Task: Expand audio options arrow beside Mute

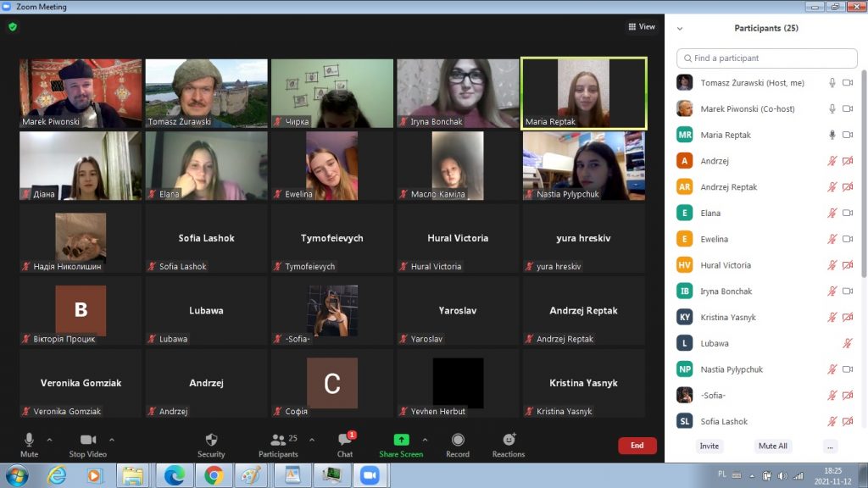Action: point(49,440)
